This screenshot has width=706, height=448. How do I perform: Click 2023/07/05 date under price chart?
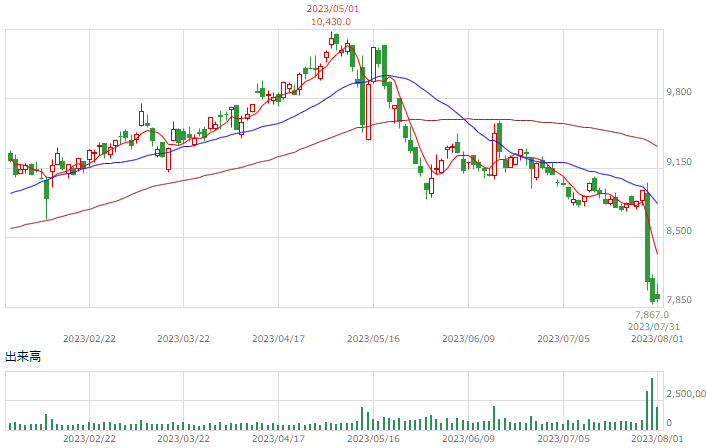click(563, 339)
